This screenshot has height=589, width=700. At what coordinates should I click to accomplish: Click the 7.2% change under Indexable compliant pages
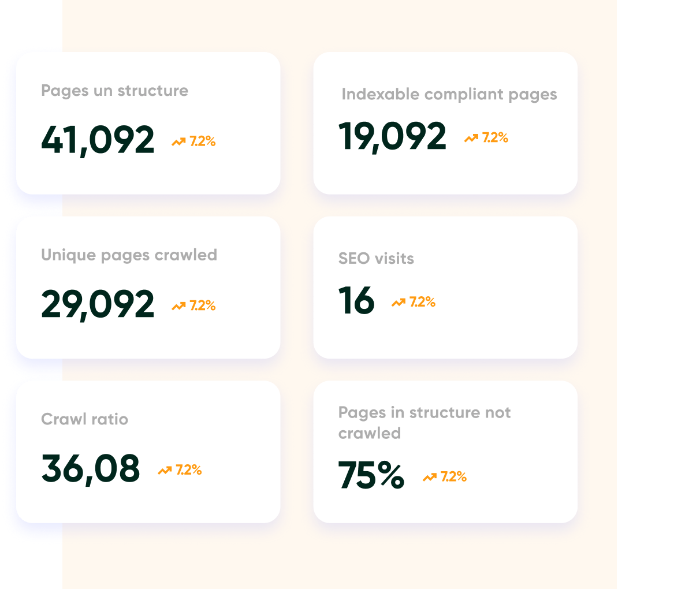click(x=495, y=137)
